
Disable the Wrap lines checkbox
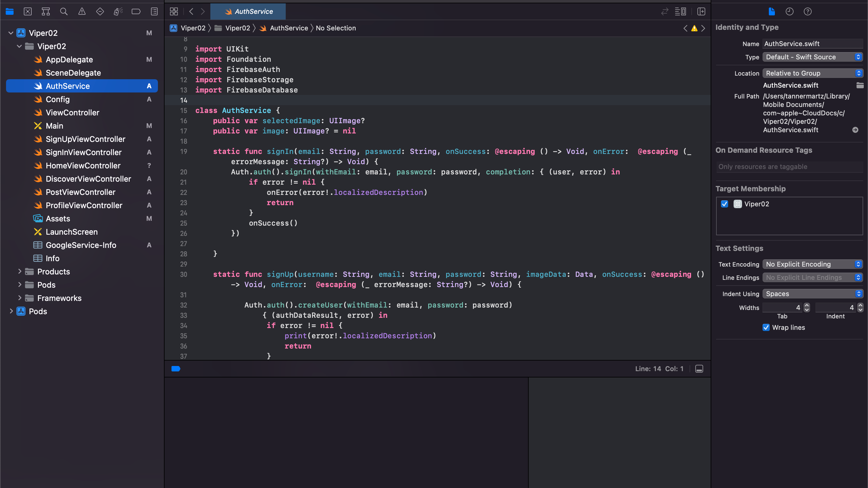[x=766, y=328]
